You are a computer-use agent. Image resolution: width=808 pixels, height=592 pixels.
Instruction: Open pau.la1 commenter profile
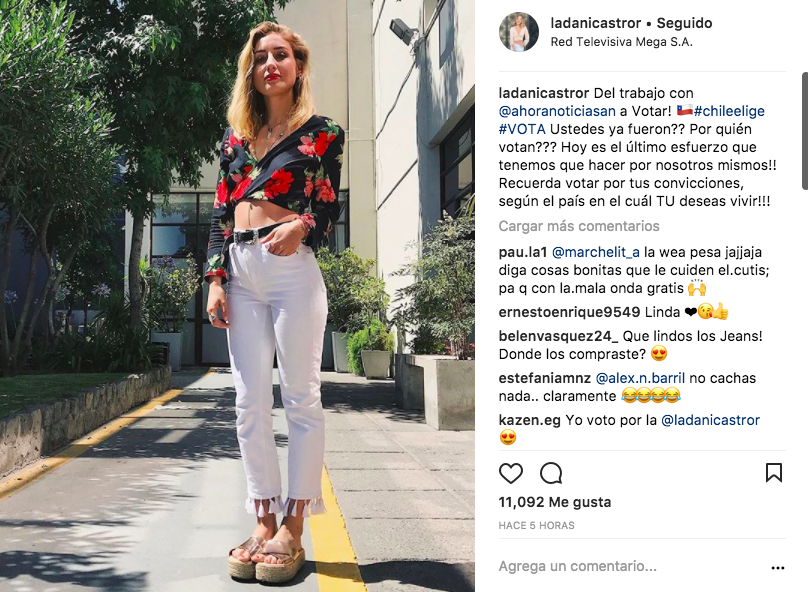point(523,252)
